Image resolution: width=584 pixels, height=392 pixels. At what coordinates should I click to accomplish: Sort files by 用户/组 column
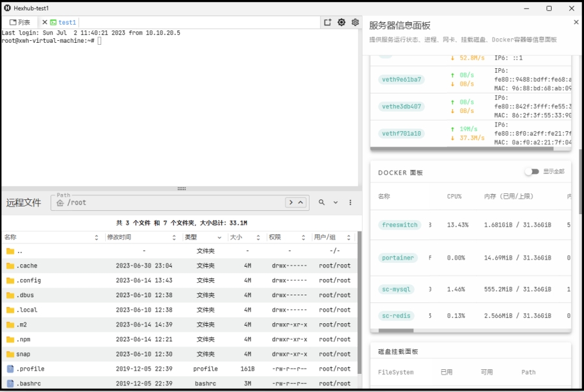348,238
